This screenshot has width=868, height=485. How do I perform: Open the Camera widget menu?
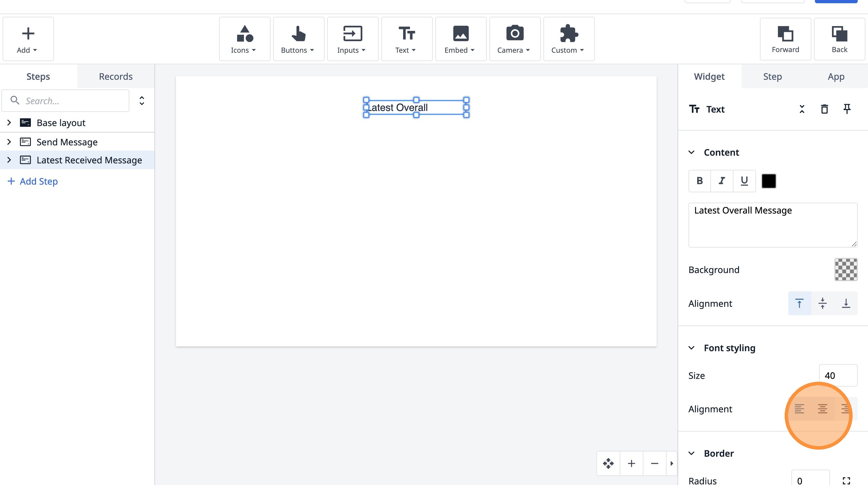[x=514, y=39]
